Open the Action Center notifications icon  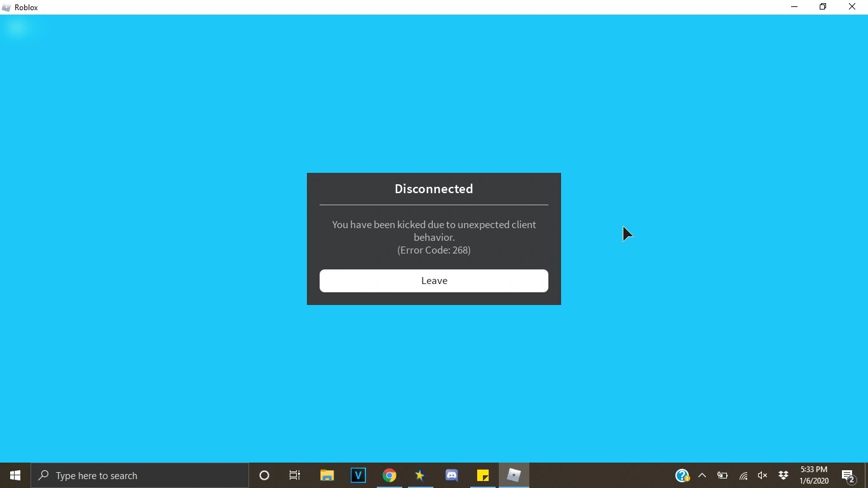[x=848, y=475]
